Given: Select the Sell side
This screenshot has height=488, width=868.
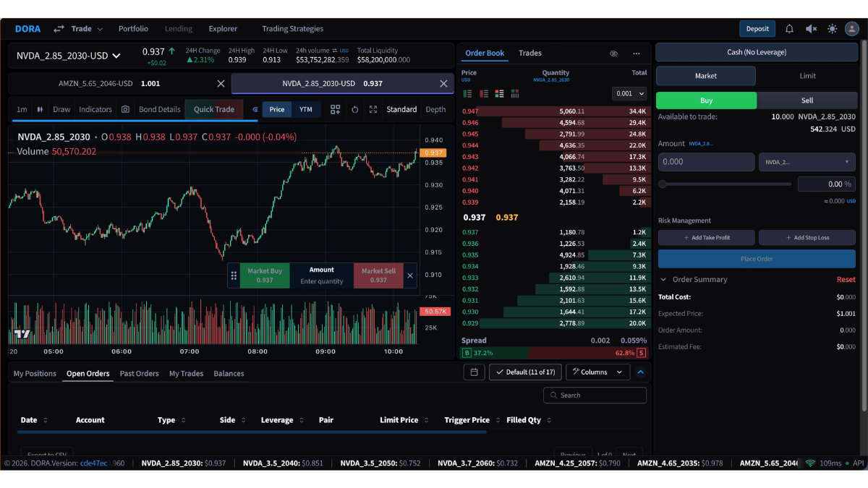Looking at the screenshot, I should point(807,100).
